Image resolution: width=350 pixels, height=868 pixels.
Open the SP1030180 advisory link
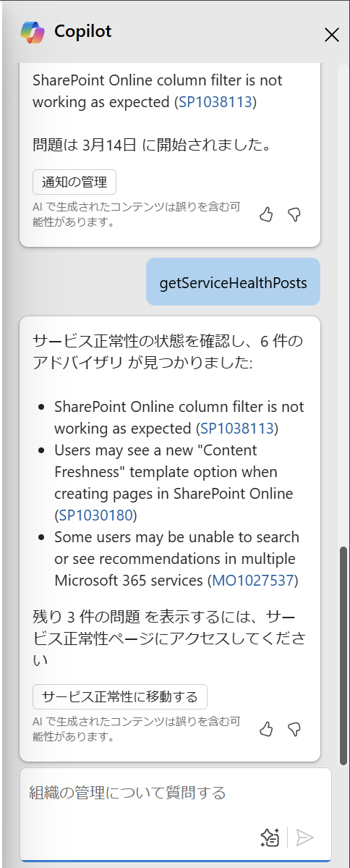(95, 515)
